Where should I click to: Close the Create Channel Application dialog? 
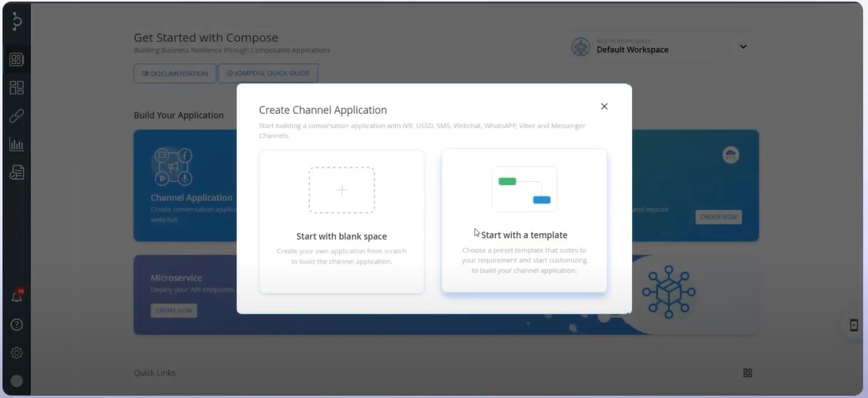(x=604, y=107)
